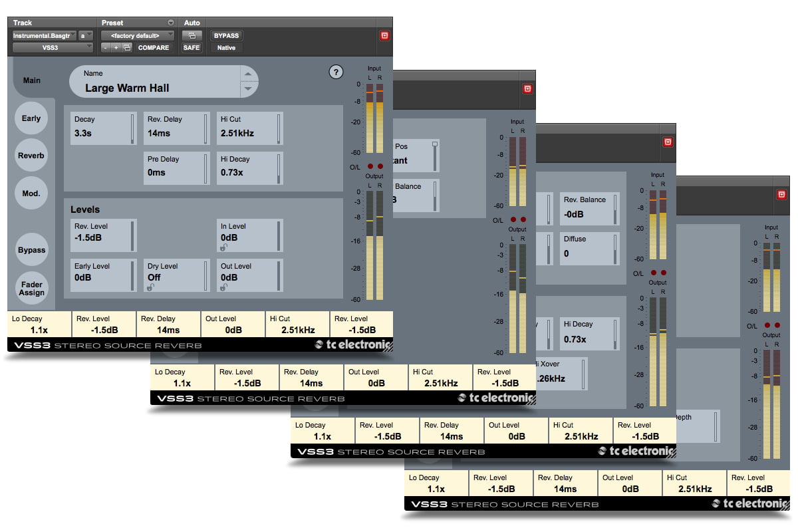Click the Diffuse 0 field in third window
The width and height of the screenshot is (798, 532).
590,248
